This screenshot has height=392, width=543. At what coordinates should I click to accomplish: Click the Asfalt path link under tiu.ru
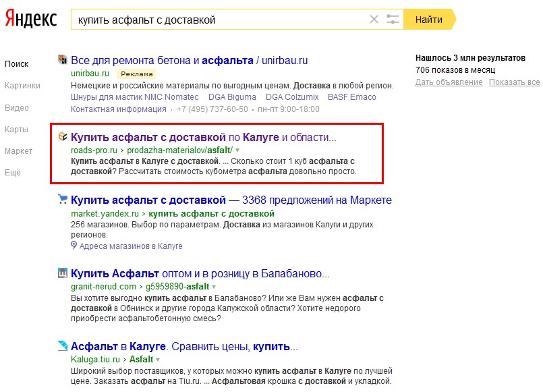tap(141, 360)
